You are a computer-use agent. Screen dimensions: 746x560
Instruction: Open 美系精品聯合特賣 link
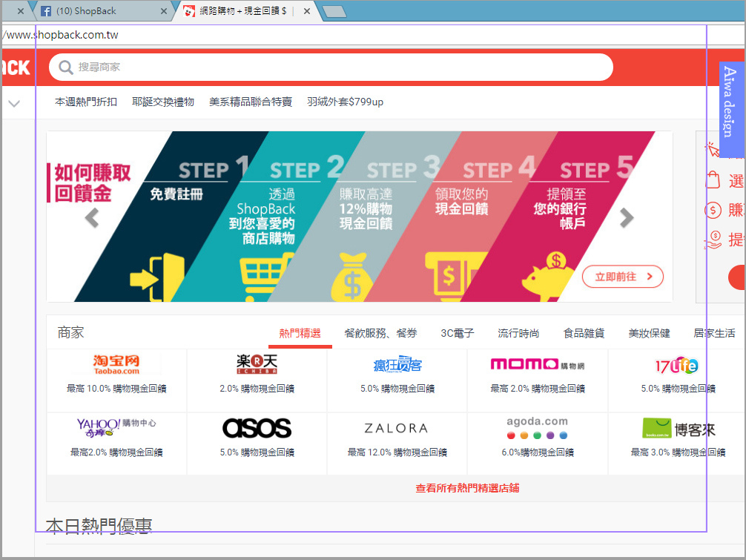[x=250, y=102]
